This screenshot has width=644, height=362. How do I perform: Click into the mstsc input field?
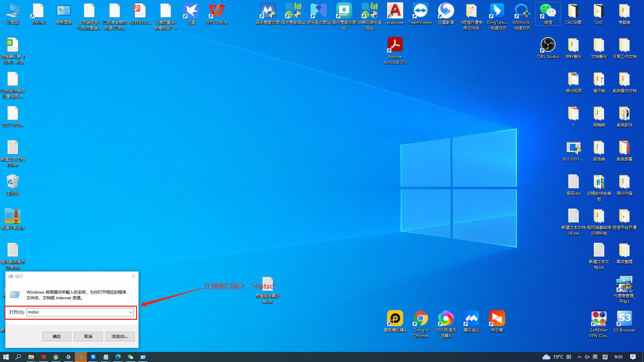click(77, 312)
